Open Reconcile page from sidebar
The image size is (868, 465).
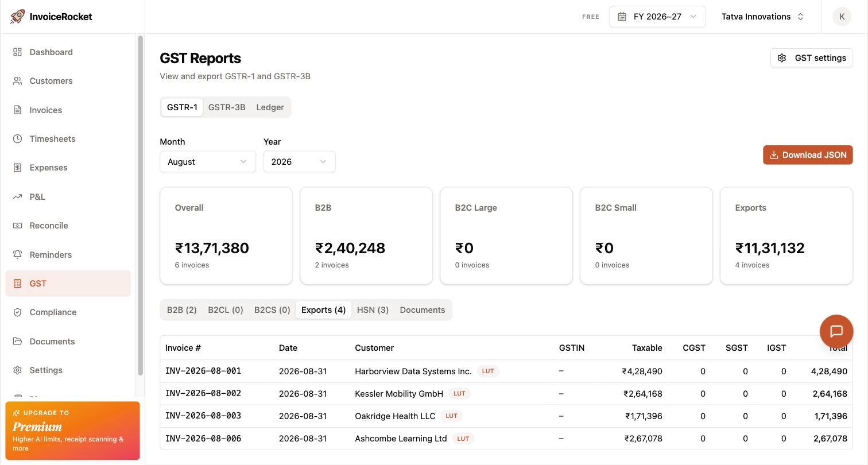coord(68,226)
